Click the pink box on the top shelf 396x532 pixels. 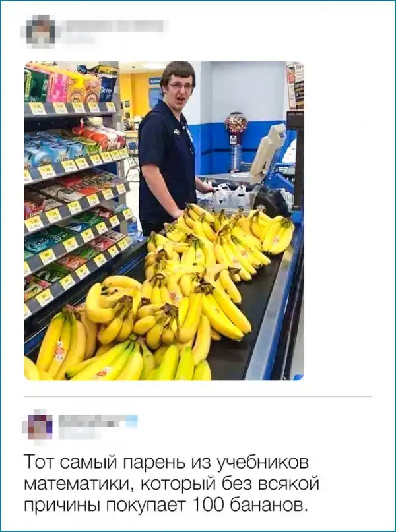click(59, 88)
